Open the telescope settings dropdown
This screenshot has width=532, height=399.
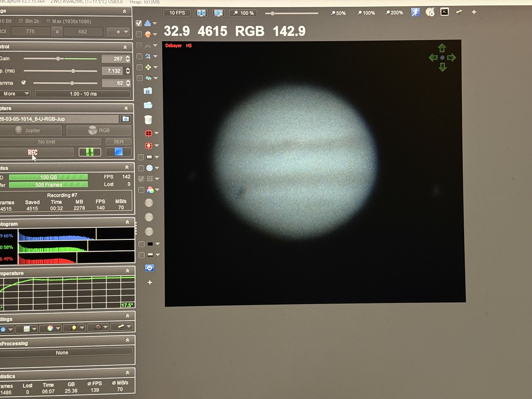coord(121,327)
